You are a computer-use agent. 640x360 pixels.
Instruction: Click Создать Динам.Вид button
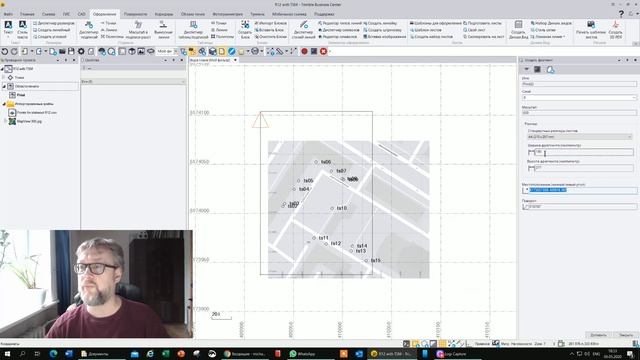518,30
